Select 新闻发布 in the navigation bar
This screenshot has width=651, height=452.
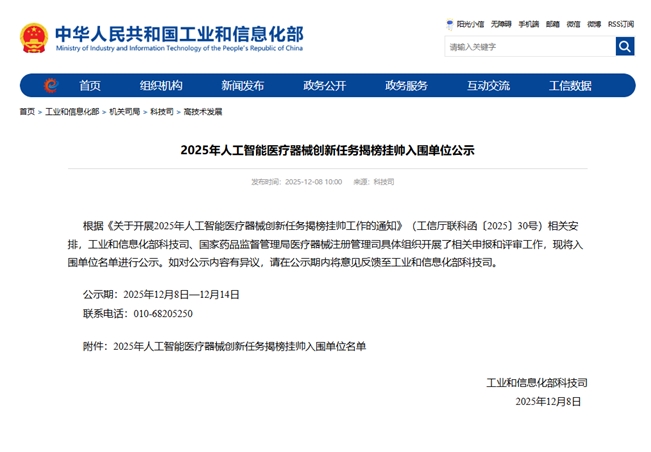point(243,85)
